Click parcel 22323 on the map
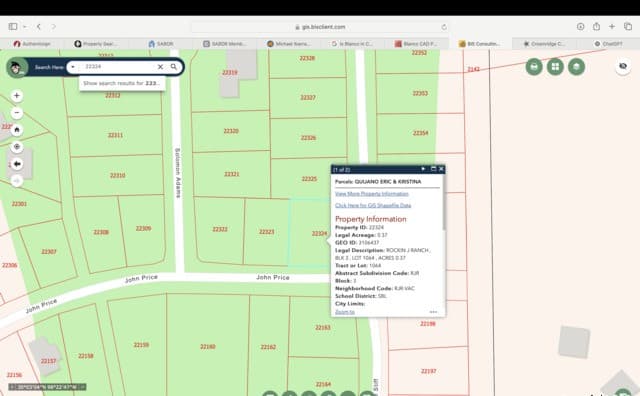 pyautogui.click(x=266, y=231)
